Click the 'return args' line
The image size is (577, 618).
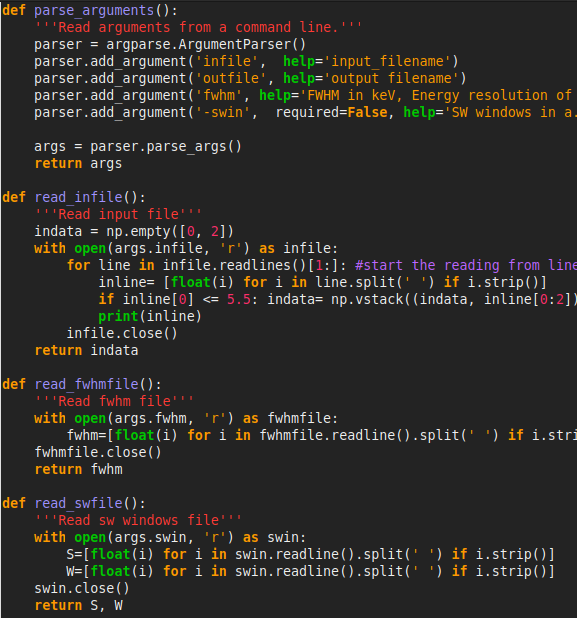coord(78,163)
